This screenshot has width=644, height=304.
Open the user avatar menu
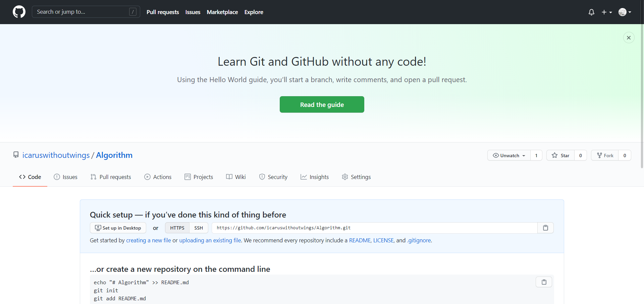(x=625, y=12)
